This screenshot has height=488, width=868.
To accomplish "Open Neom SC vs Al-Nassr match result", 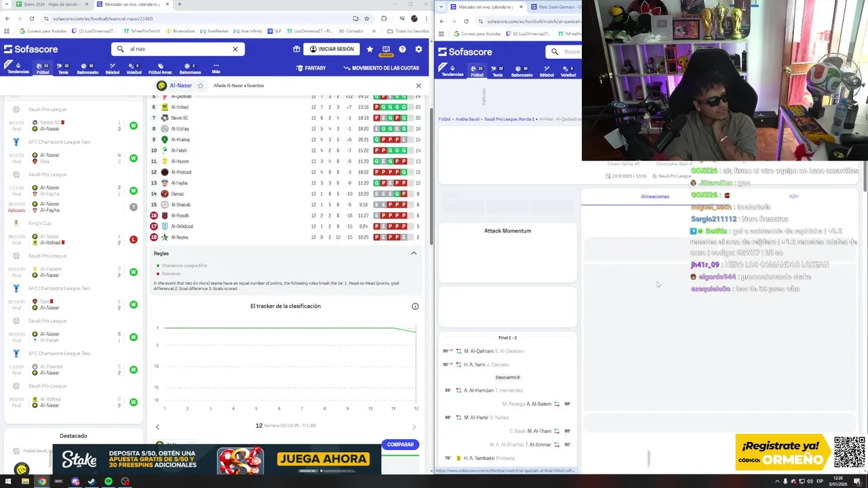I will click(x=73, y=125).
